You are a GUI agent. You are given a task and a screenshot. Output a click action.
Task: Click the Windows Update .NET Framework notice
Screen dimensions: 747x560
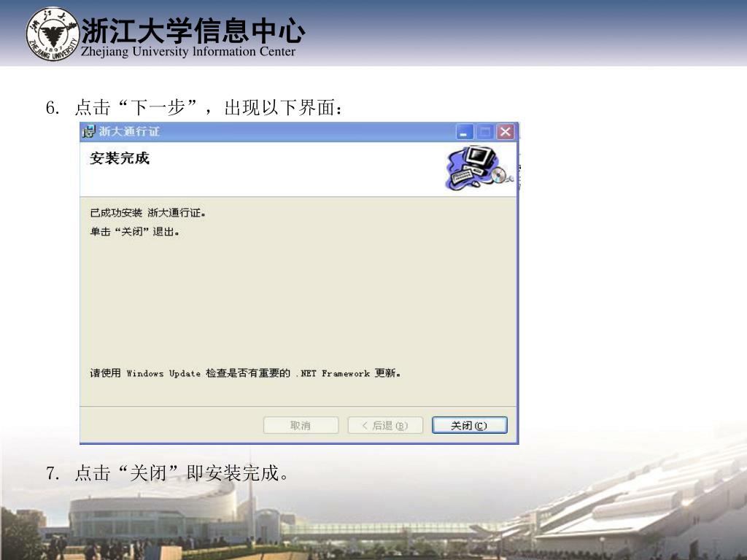(x=245, y=373)
